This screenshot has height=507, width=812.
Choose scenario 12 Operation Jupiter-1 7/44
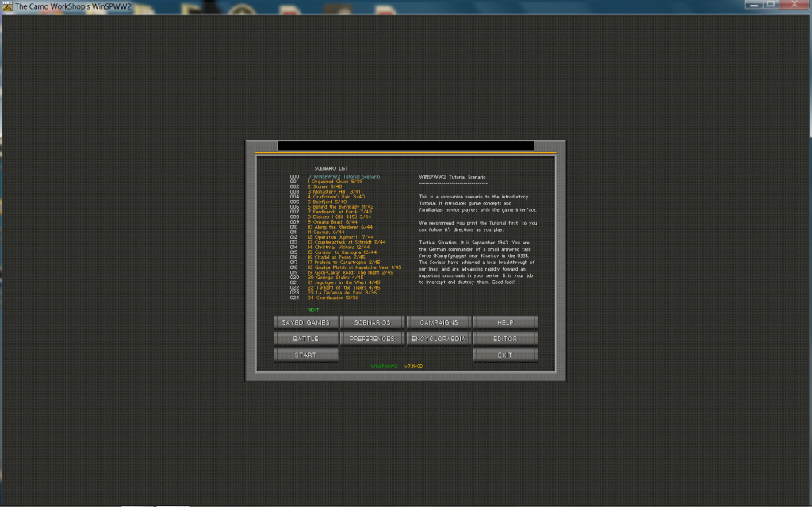point(340,237)
